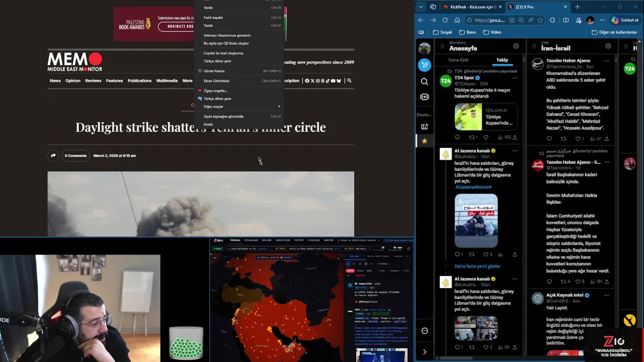Click X Pro add column icon

425,97
